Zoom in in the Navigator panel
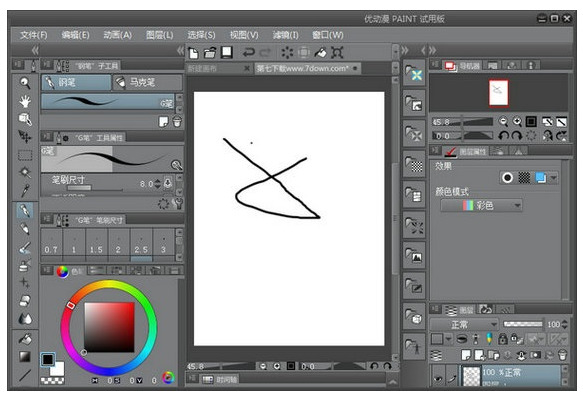 pos(517,122)
